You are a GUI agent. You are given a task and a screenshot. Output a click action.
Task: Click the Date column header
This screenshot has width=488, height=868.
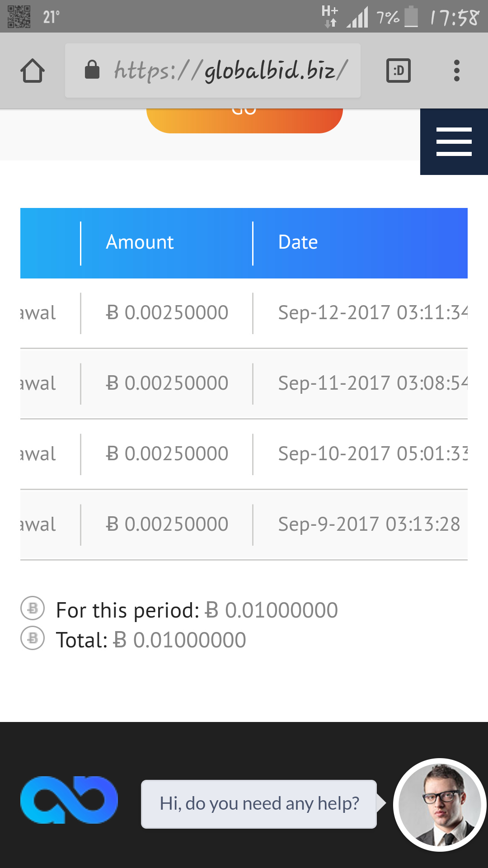[298, 243]
